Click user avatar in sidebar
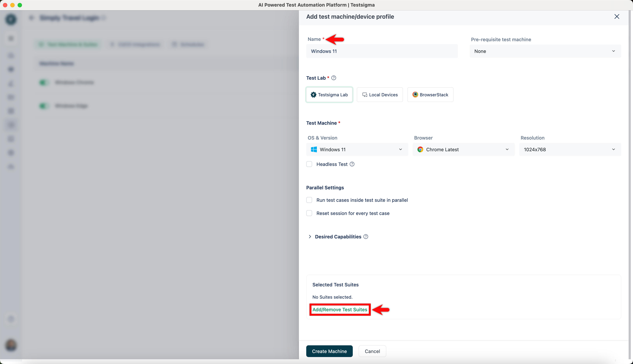633x364 pixels. click(x=11, y=345)
